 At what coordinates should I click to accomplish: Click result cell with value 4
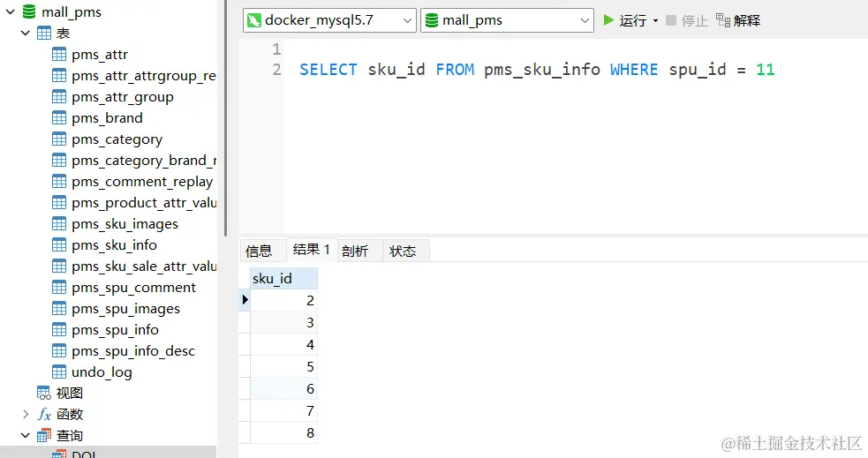[284, 345]
